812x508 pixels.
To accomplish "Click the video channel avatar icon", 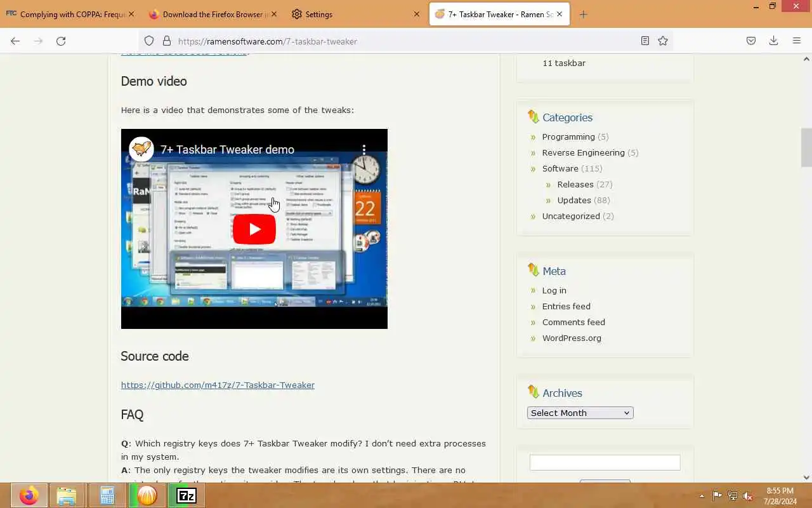I will click(141, 149).
